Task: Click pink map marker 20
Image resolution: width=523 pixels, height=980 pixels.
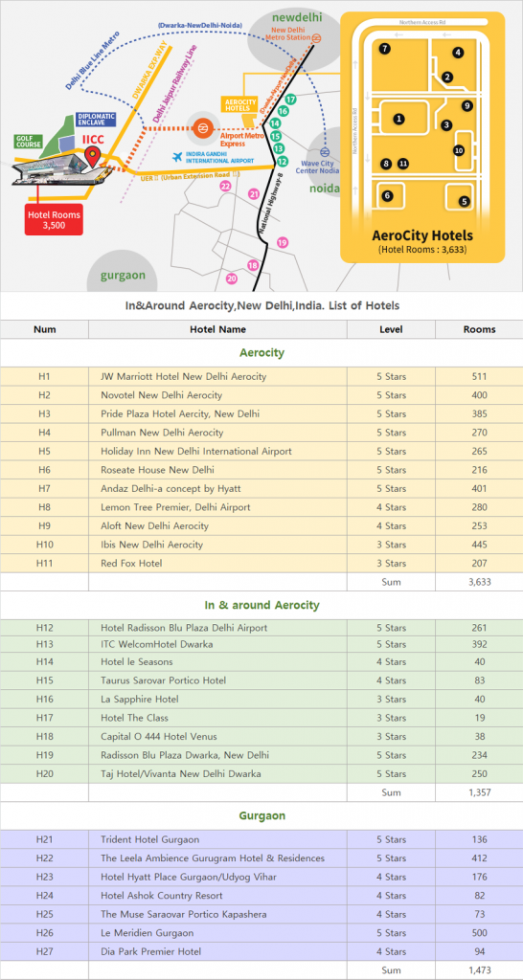Action: click(x=232, y=278)
